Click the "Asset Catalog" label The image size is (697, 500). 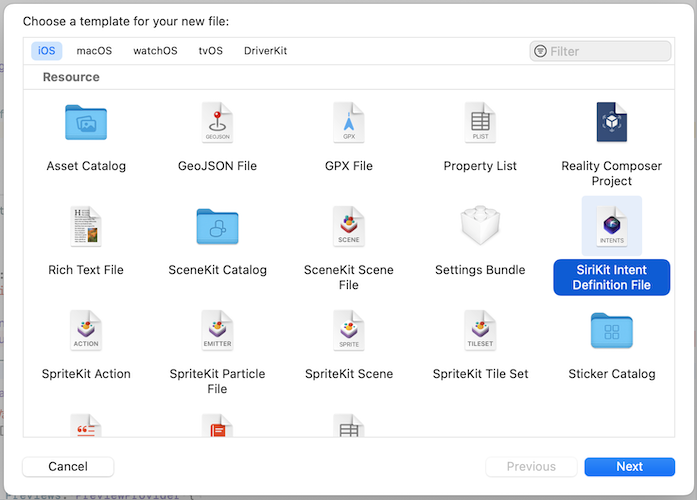(x=86, y=166)
